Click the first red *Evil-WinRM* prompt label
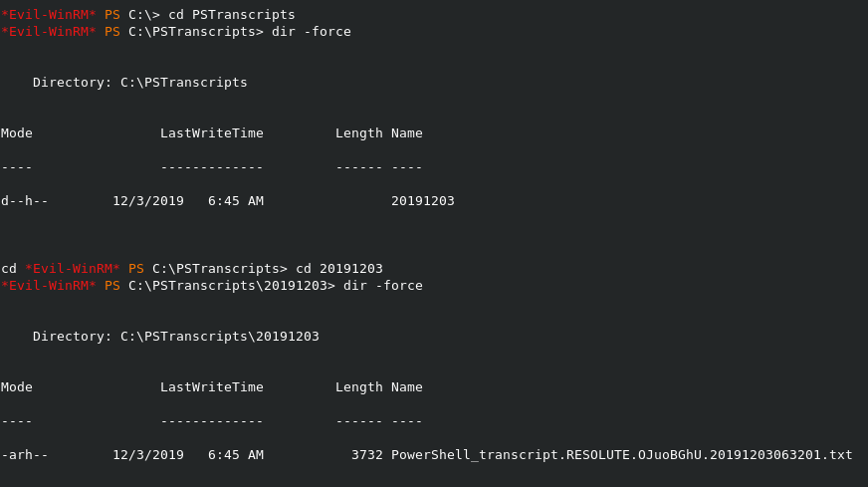The height and width of the screenshot is (487, 868). point(49,15)
